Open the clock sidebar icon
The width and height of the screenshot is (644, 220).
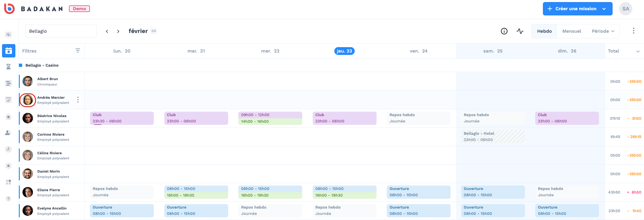pos(8,149)
